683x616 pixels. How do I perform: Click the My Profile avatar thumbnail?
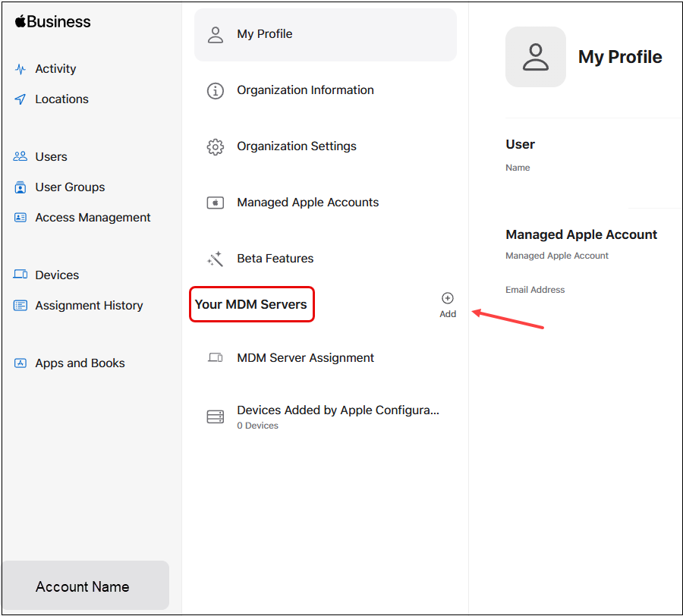coord(536,57)
